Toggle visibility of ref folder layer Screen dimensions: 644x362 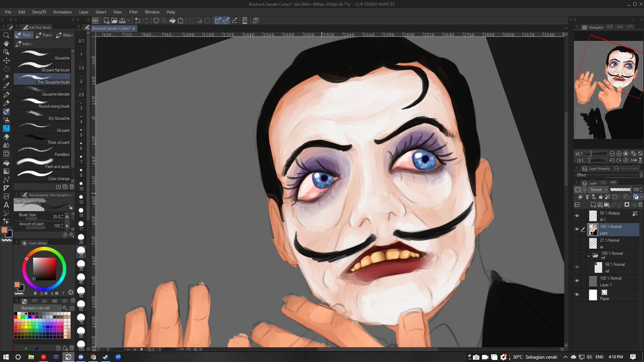[x=577, y=256]
